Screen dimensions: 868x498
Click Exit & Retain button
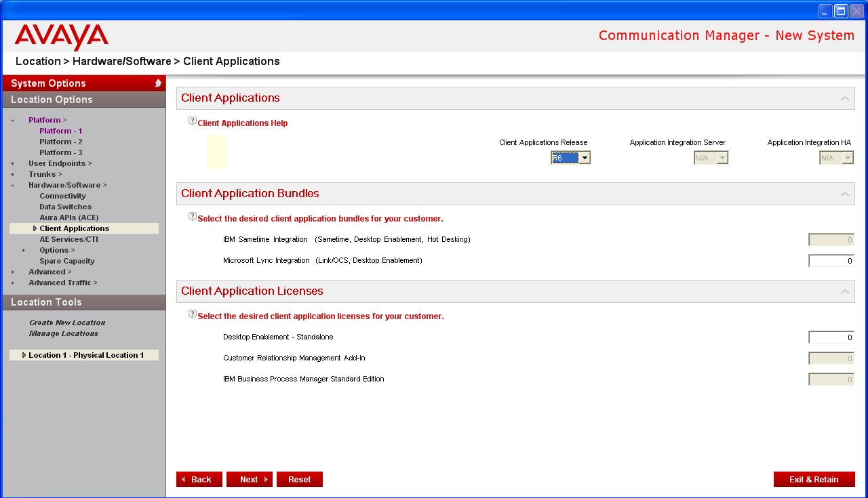tap(814, 479)
